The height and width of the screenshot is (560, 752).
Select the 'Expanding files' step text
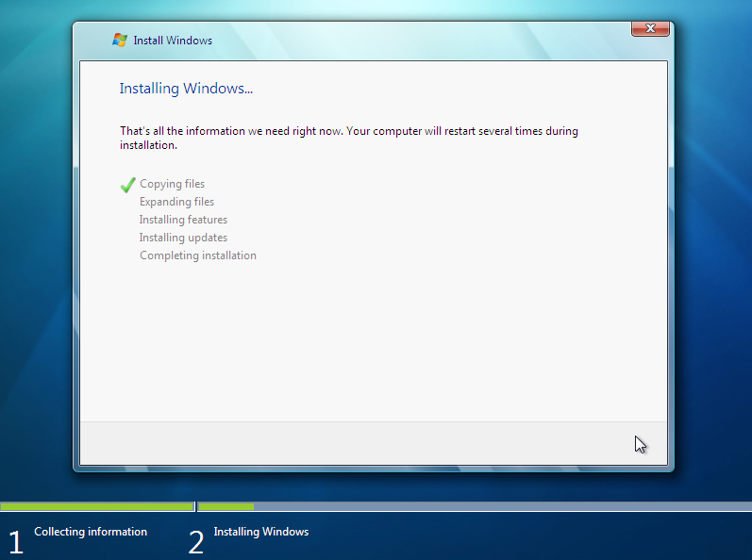point(176,202)
